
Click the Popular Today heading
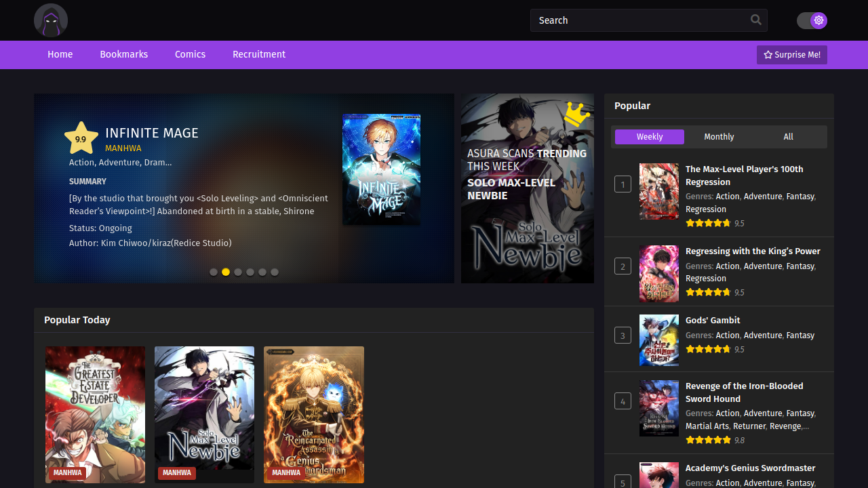pyautogui.click(x=77, y=320)
